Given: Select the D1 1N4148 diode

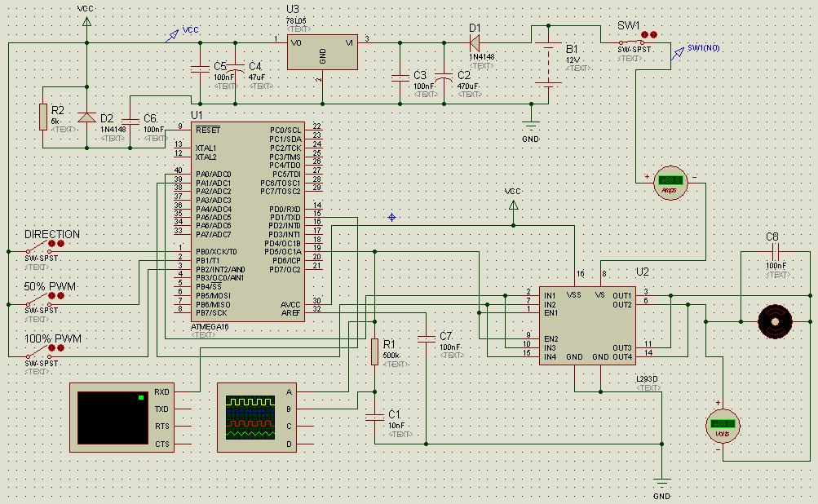Looking at the screenshot, I should coord(475,42).
